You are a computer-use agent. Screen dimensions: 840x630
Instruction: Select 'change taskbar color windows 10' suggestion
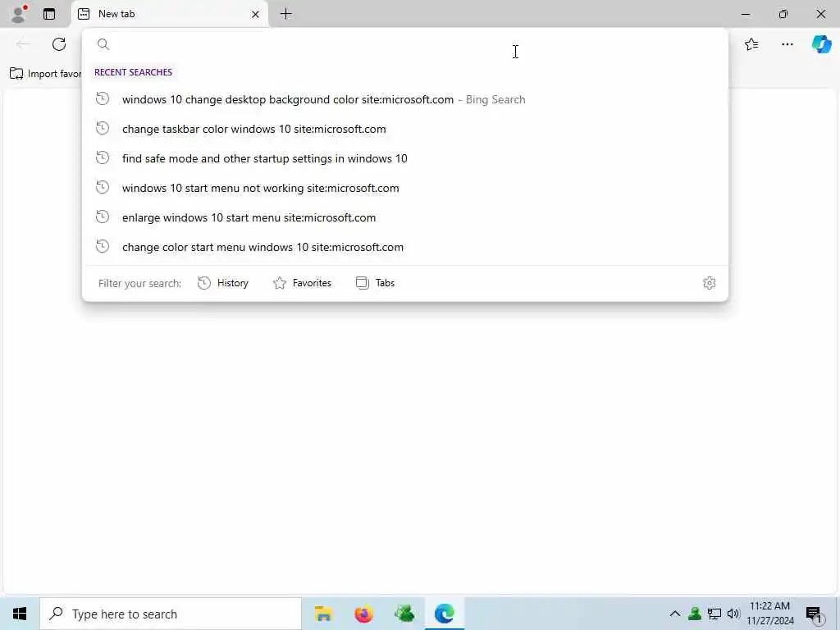tap(405, 129)
